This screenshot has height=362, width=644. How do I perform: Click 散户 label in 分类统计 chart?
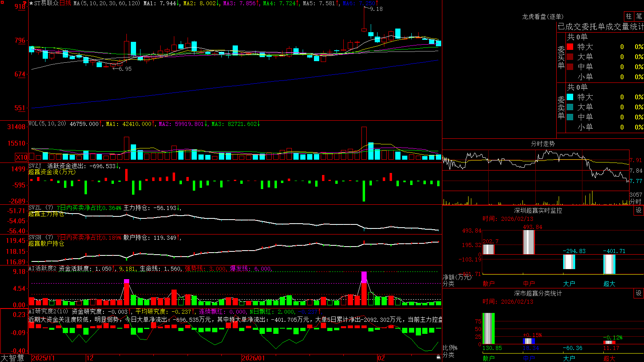(488, 358)
